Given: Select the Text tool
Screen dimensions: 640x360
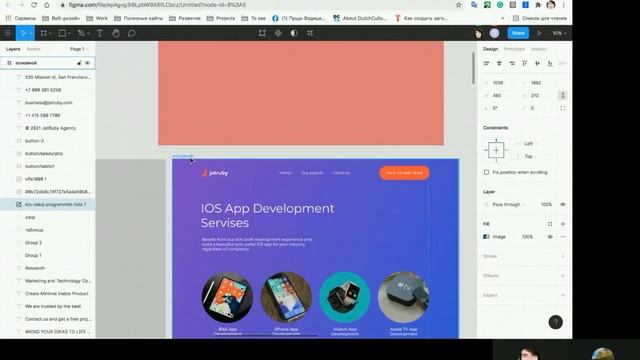Looking at the screenshot, I should (100, 33).
